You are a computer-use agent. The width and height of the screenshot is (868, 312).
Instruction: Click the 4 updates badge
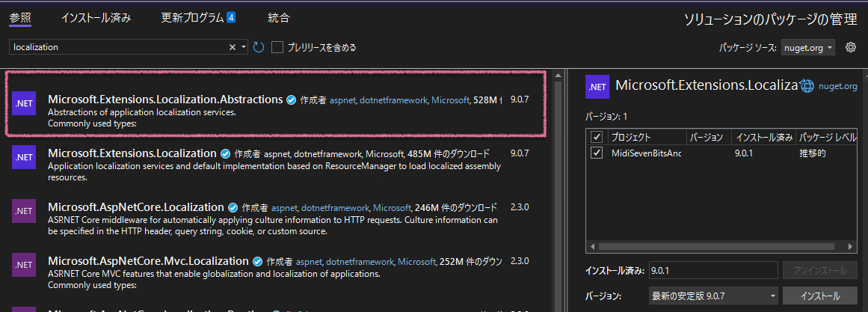click(x=231, y=18)
